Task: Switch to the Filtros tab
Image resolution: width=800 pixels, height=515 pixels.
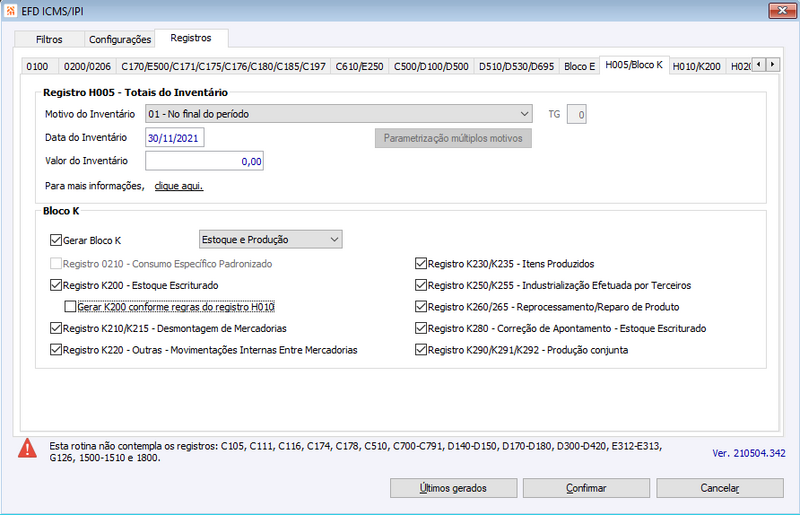Action: click(49, 39)
